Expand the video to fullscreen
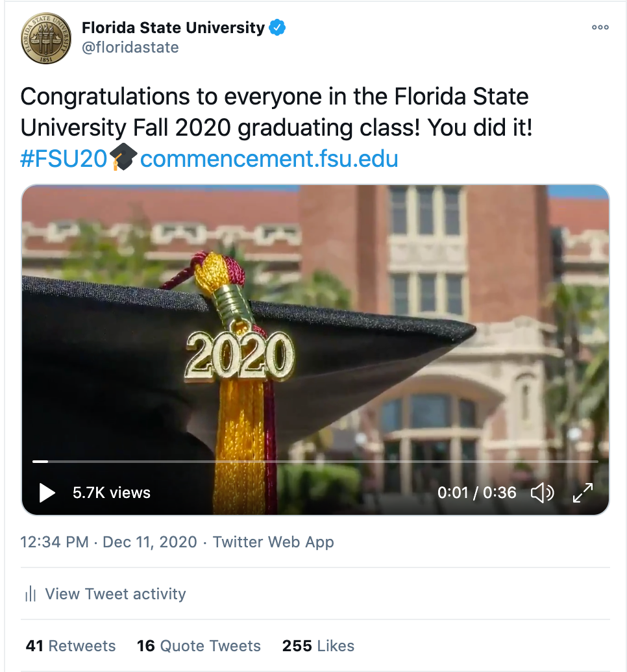 point(583,493)
